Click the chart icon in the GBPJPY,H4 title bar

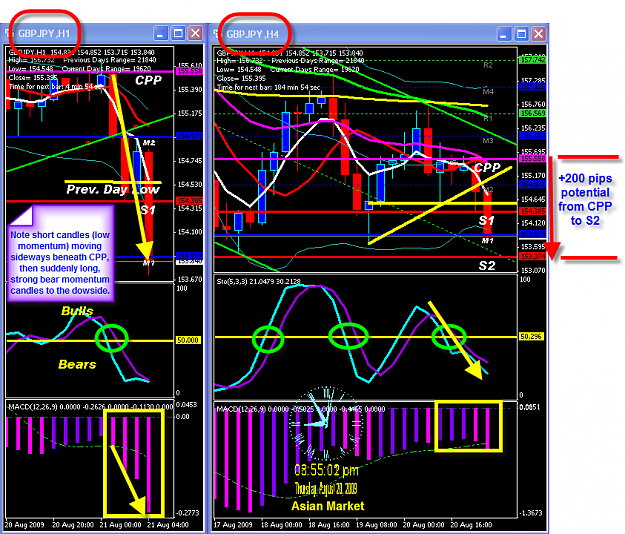click(218, 34)
